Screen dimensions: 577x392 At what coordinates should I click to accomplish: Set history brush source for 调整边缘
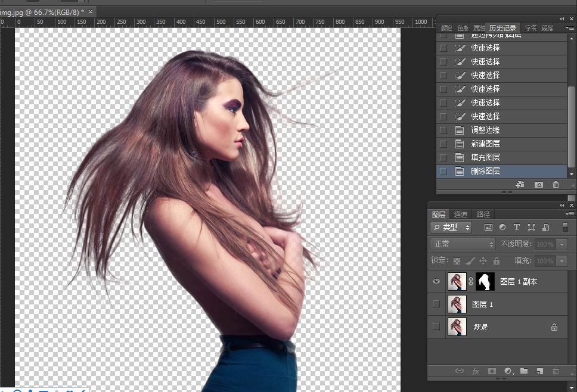tap(443, 130)
